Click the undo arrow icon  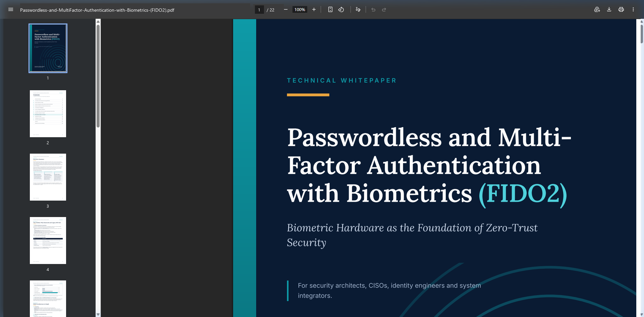coord(373,9)
